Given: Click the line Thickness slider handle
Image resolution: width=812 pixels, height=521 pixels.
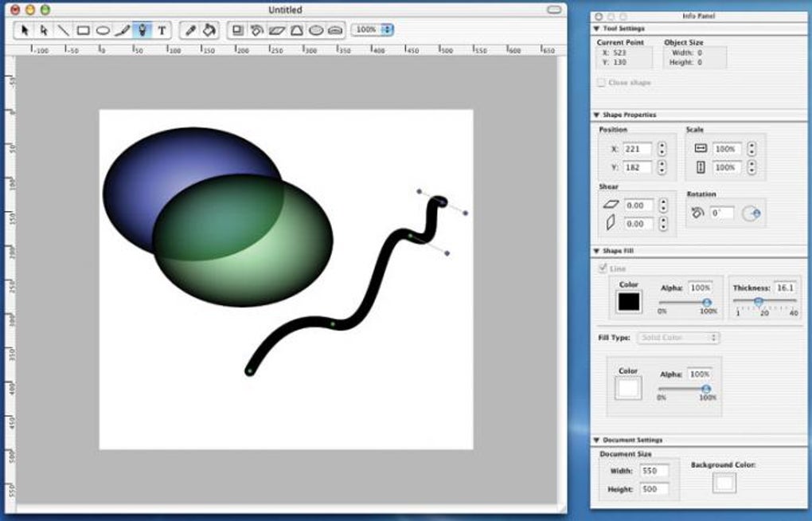Looking at the screenshot, I should [x=758, y=301].
